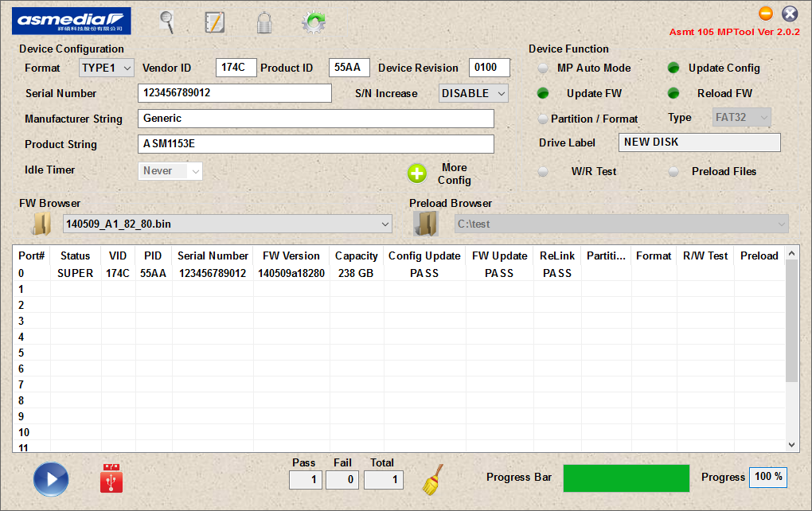Open the S/N Increase DISABLE dropdown
The width and height of the screenshot is (812, 511).
tap(474, 93)
